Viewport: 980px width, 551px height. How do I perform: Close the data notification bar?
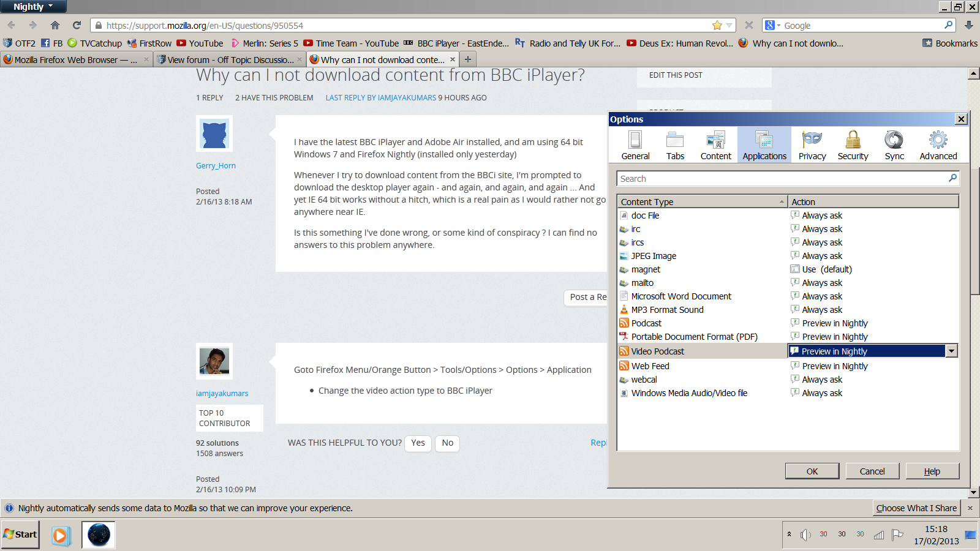click(970, 508)
